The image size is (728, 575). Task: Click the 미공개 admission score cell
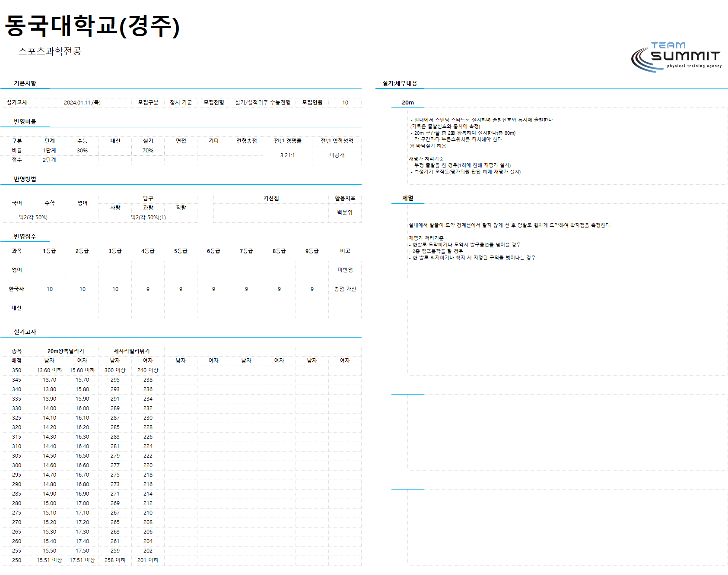point(337,155)
